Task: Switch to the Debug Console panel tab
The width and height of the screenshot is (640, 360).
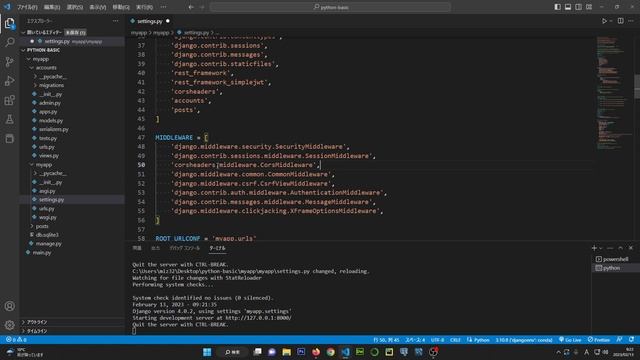Action: coord(185,248)
